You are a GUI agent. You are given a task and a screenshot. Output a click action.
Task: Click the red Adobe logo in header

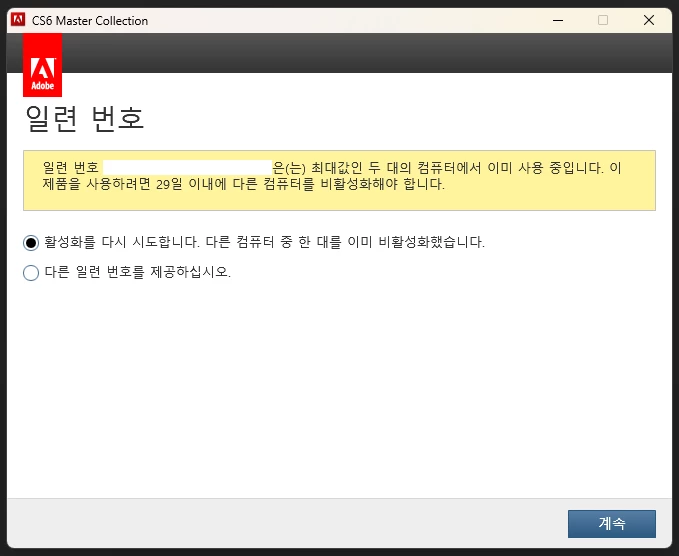coord(42,65)
